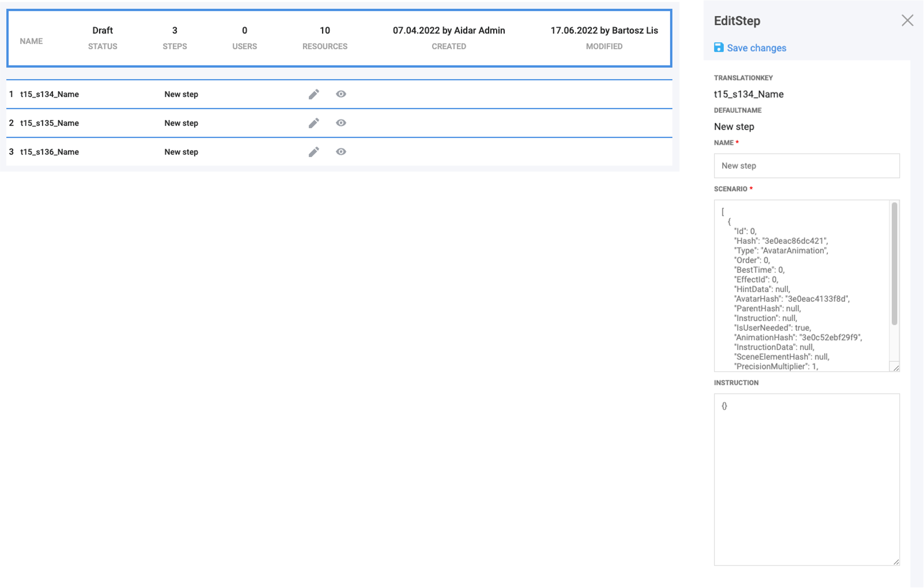Click the SCENARIO textarea scrollbar
The height and width of the screenshot is (588, 924).
pos(894,264)
